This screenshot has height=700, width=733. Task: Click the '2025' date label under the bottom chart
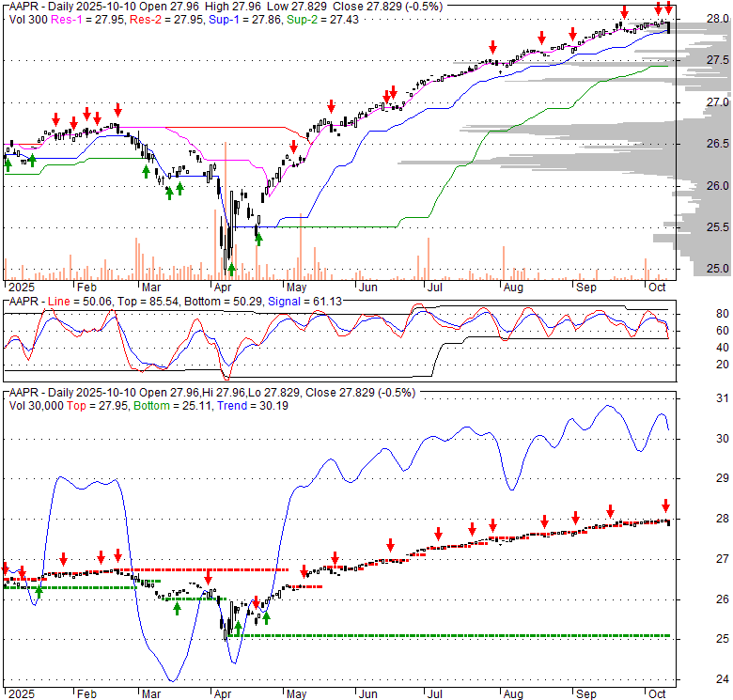pos(22,694)
